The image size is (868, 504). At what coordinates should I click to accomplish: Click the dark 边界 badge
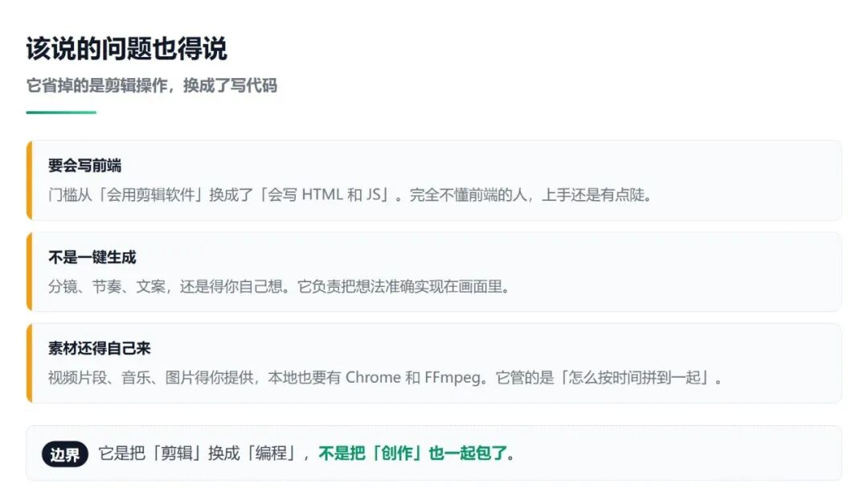click(65, 455)
